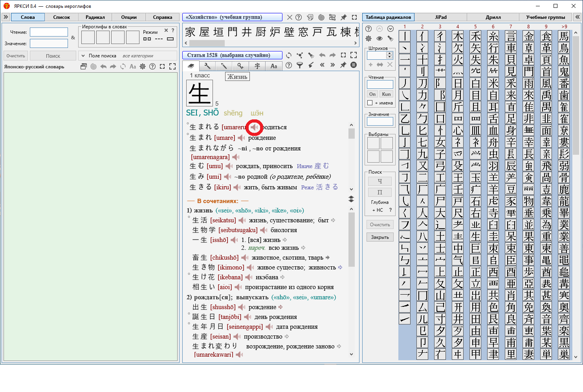Expand left panel with double-arrow button
Screen dimensions: 583x392
click(5, 17)
